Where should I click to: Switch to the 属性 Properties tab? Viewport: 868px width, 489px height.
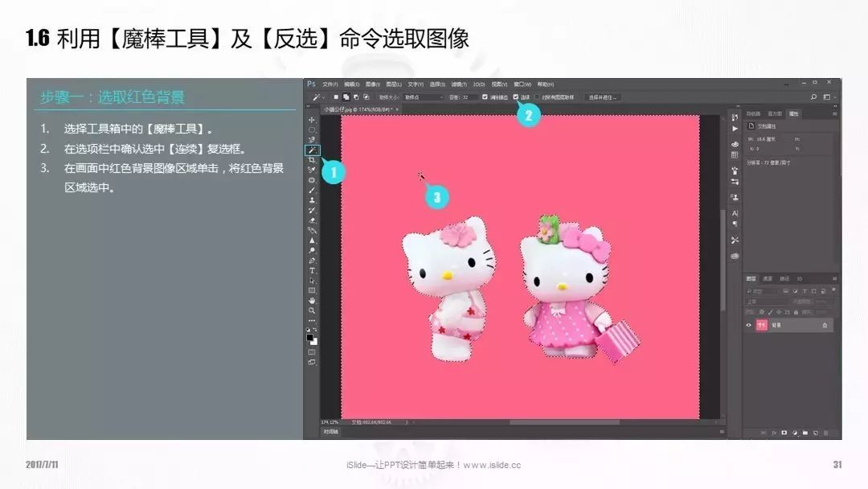pyautogui.click(x=794, y=113)
